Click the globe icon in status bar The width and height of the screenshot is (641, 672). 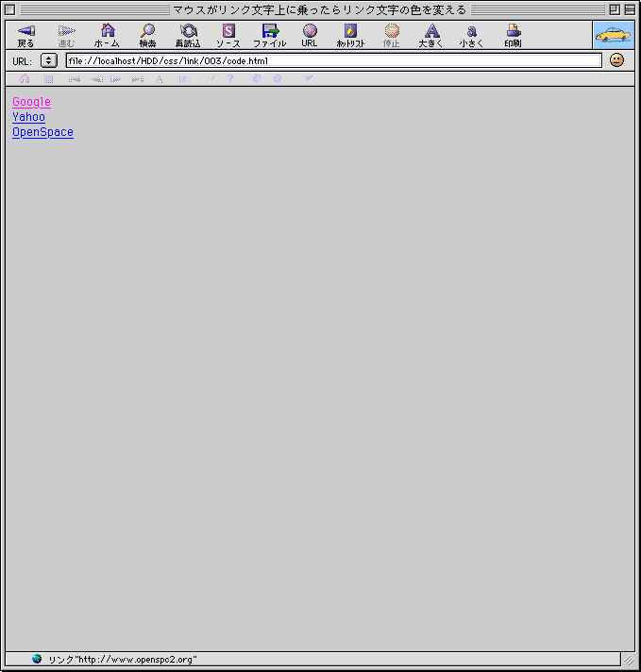pos(37,659)
